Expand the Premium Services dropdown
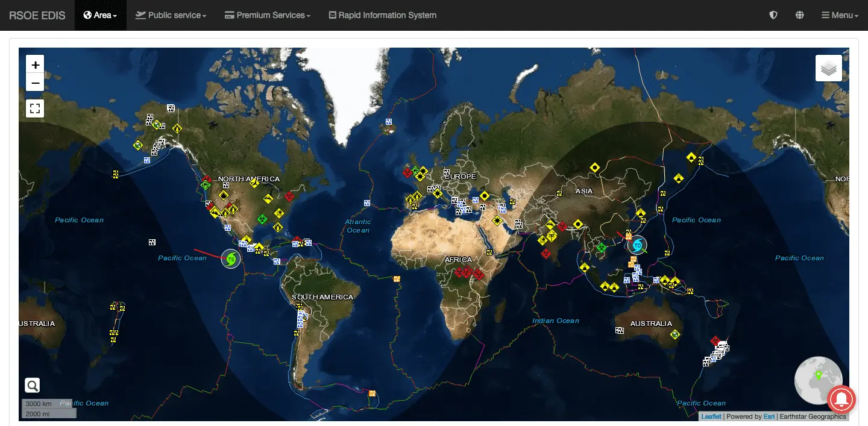The width and height of the screenshot is (868, 426). pos(267,15)
